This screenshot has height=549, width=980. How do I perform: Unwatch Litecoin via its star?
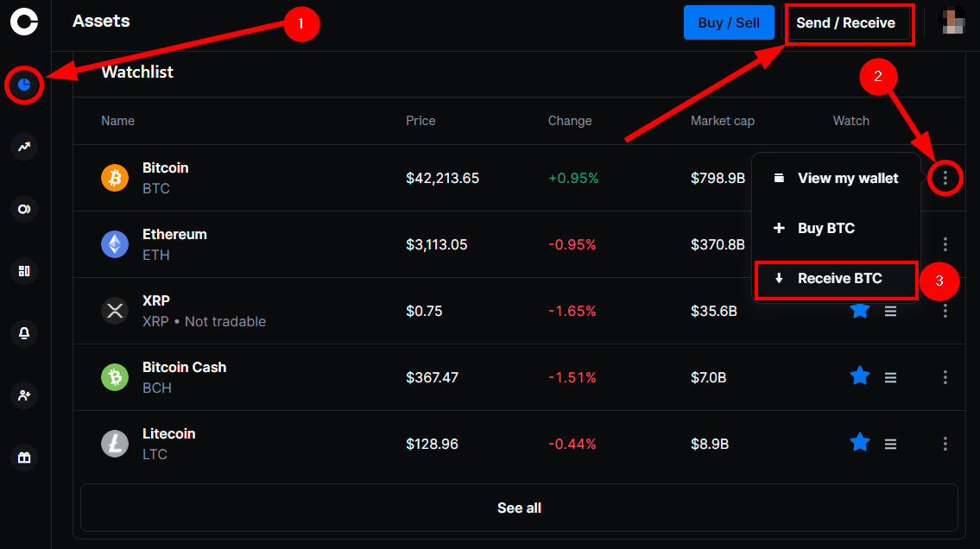click(x=860, y=442)
